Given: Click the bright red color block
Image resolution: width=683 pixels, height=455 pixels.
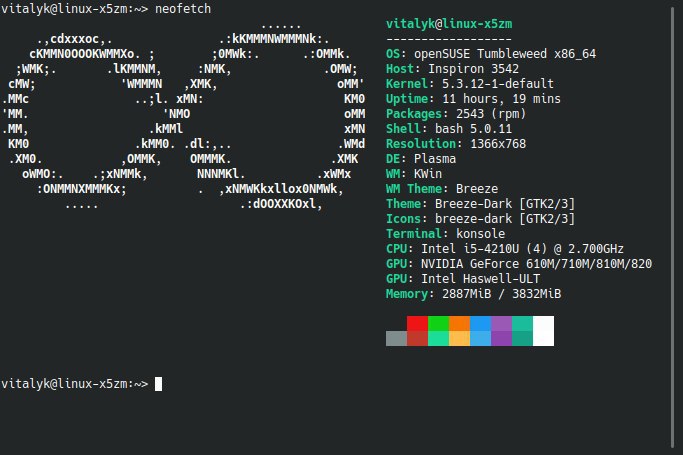Looking at the screenshot, I should [417, 324].
